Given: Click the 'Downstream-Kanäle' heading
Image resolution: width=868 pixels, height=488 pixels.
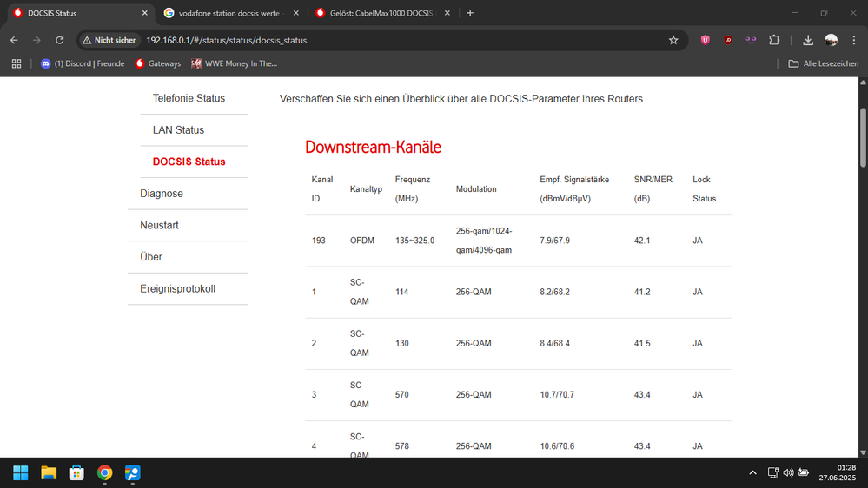Looking at the screenshot, I should [373, 147].
